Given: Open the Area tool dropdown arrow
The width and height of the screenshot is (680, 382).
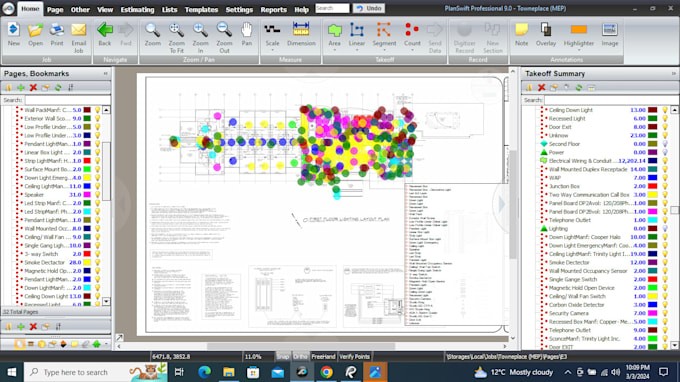Looking at the screenshot, I should coord(334,50).
